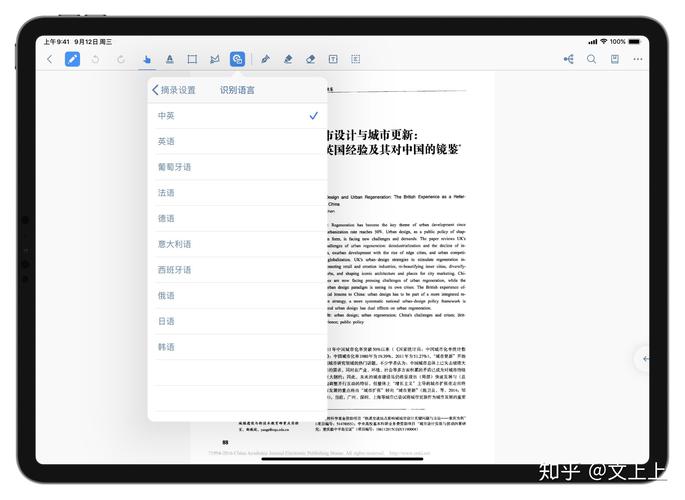Select 意大利语 recognition language
Image resolution: width=685 pixels, height=500 pixels.
[x=238, y=244]
